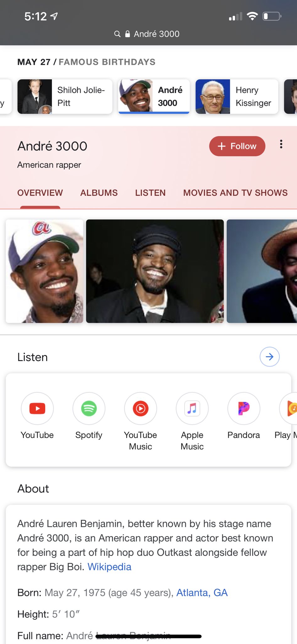297x644 pixels.
Task: Tap the iOS home indicator bar
Action: (148, 636)
